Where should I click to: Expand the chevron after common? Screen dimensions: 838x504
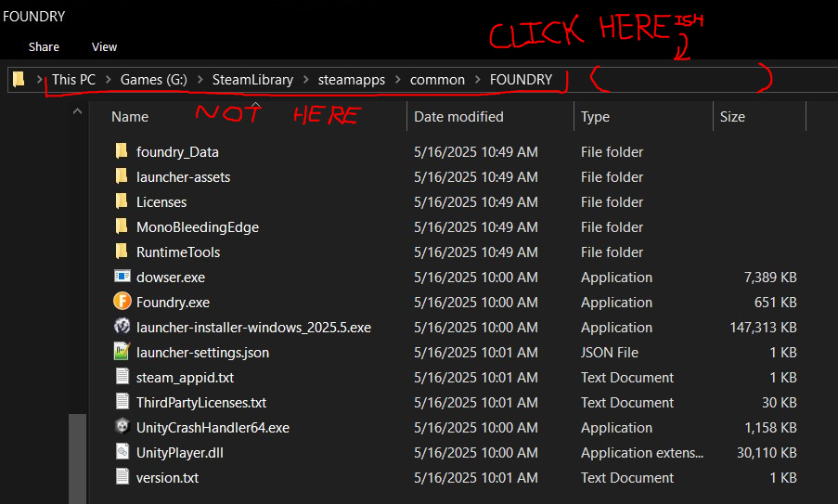click(x=477, y=80)
